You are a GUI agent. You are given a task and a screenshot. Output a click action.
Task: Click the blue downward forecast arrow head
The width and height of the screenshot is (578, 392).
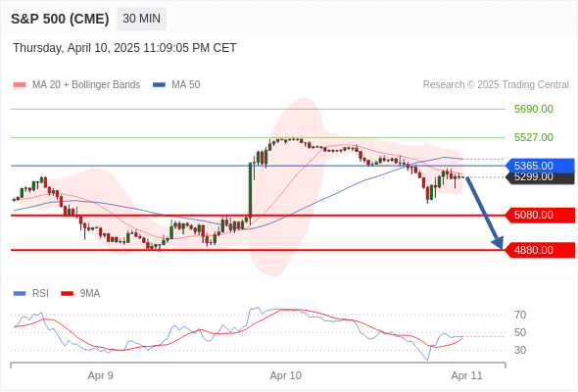coord(498,243)
